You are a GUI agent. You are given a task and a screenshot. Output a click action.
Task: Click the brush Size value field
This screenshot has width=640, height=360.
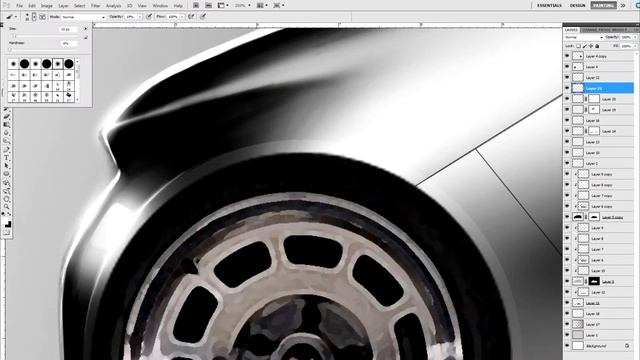click(x=68, y=29)
